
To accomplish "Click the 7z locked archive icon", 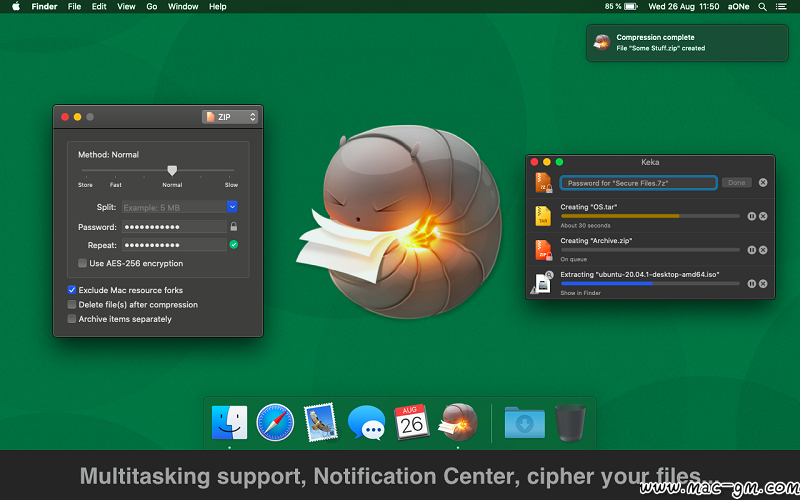I will [543, 183].
